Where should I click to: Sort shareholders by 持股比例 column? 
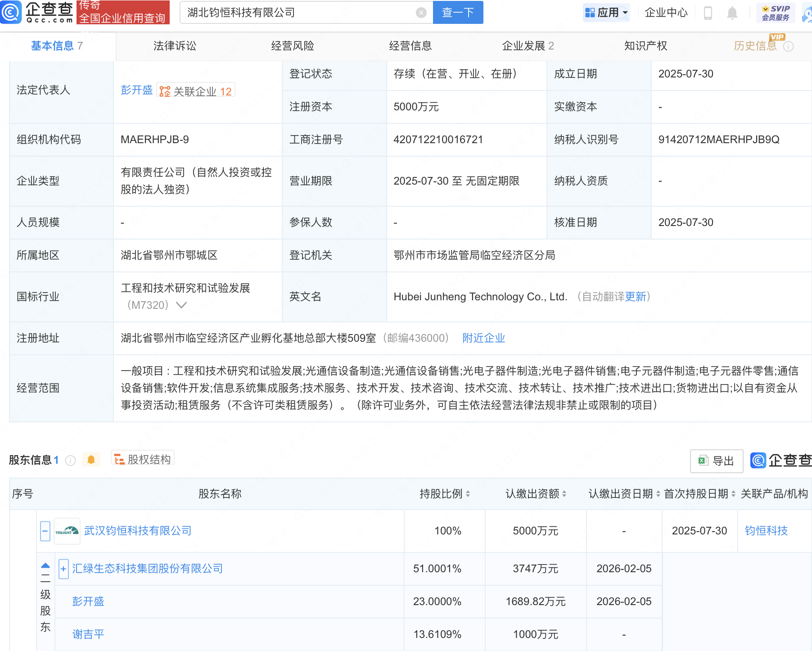point(469,493)
